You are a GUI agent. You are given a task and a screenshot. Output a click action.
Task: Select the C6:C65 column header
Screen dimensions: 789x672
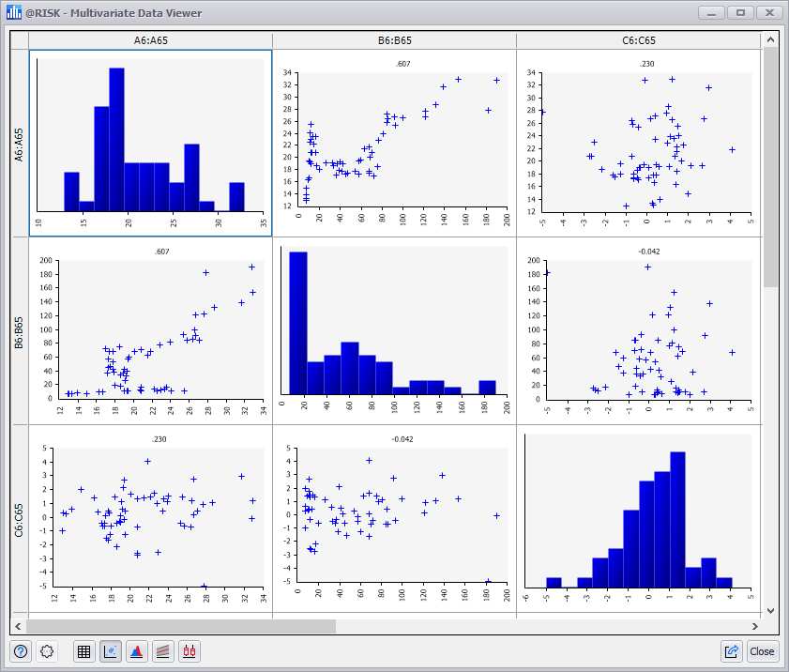(639, 40)
